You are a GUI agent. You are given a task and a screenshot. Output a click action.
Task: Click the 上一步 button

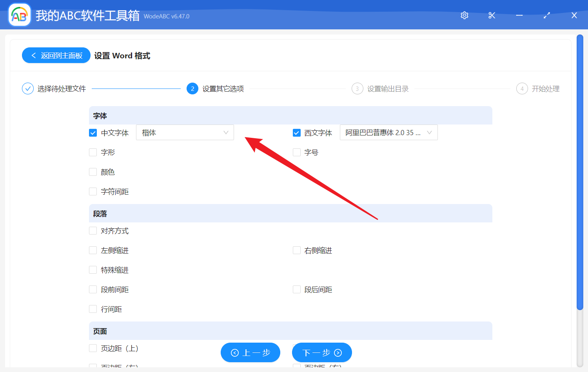250,352
